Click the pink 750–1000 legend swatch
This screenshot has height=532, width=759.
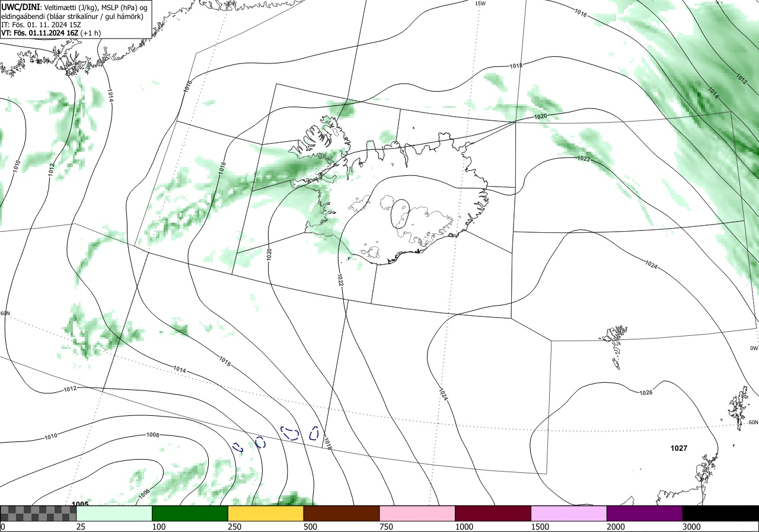(417, 513)
